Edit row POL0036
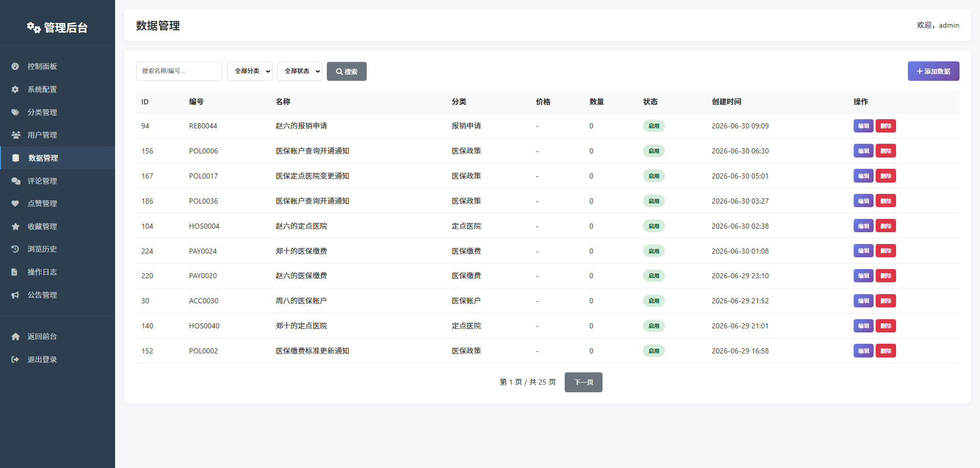This screenshot has width=980, height=468. pos(863,201)
